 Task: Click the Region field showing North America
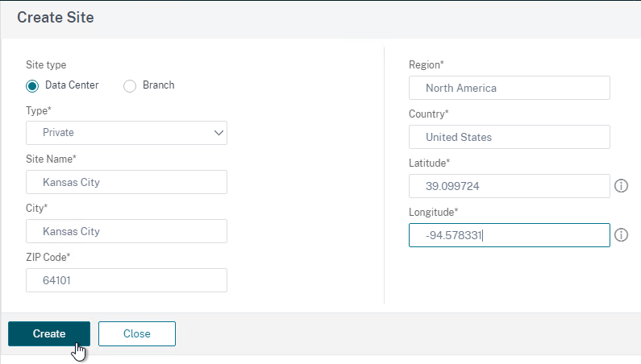tap(510, 88)
